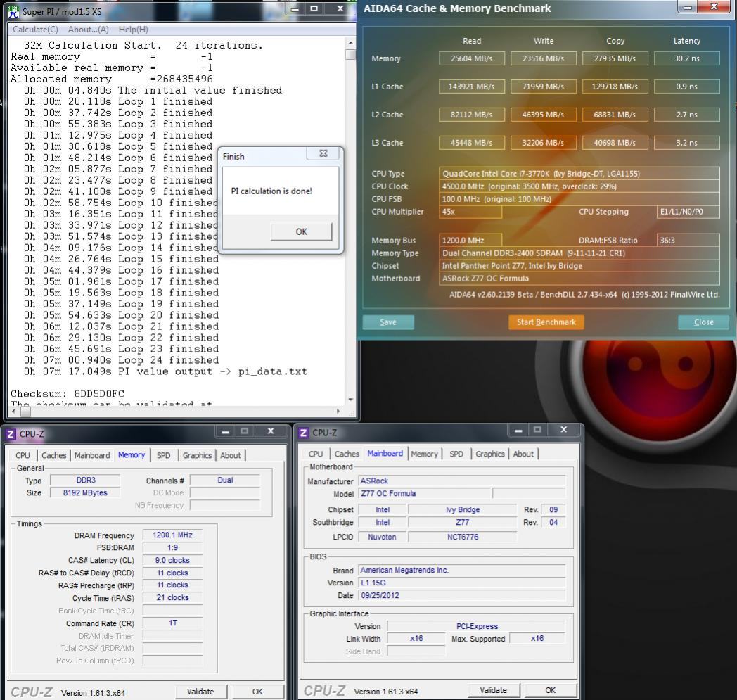Click Memory Type field DDR3-2400 SDRAM
The width and height of the screenshot is (737, 700).
(579, 253)
